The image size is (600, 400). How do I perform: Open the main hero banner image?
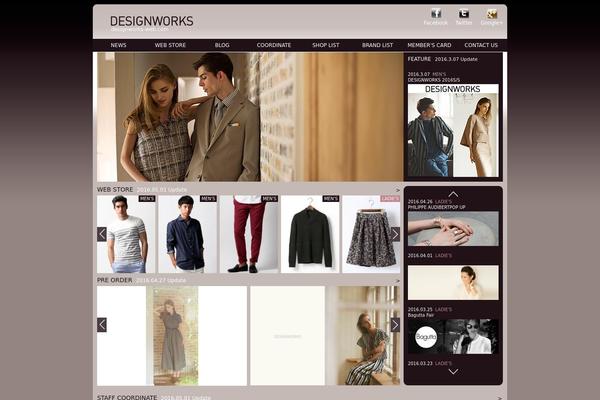point(250,117)
